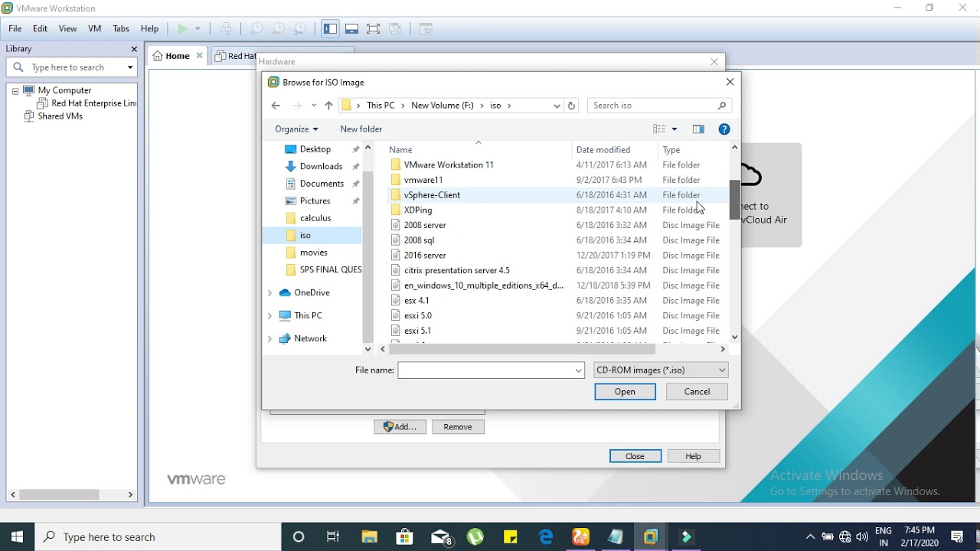Click Add in Hardware dialog

400,427
